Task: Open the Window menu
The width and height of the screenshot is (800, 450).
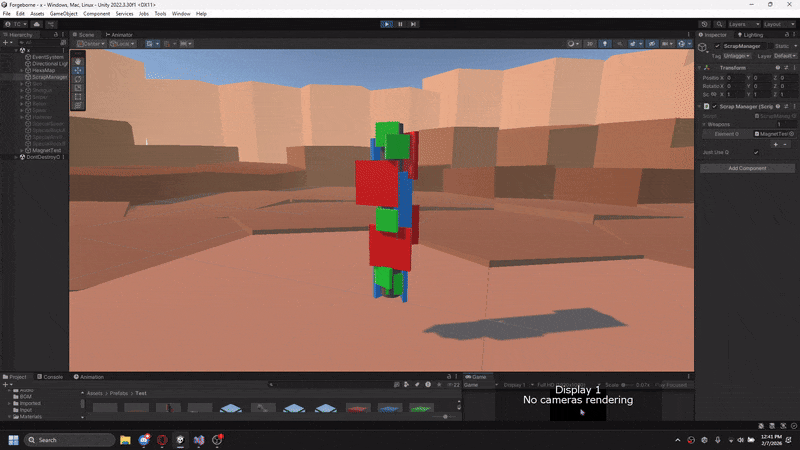Action: coord(181,14)
